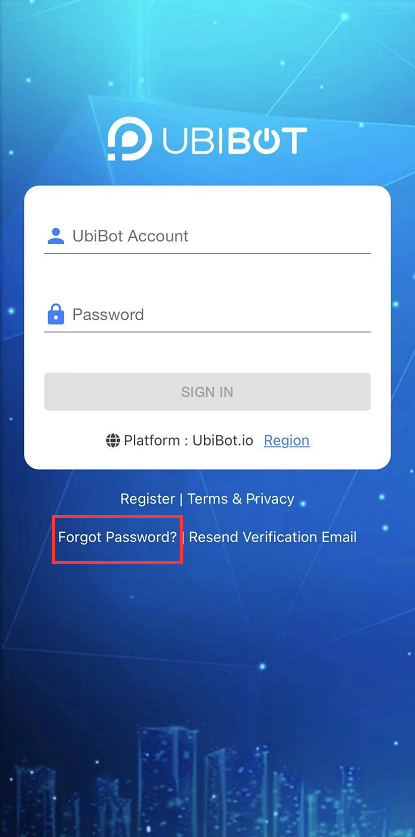
Task: Click the person icon beside UbiBot Account
Action: pos(56,236)
